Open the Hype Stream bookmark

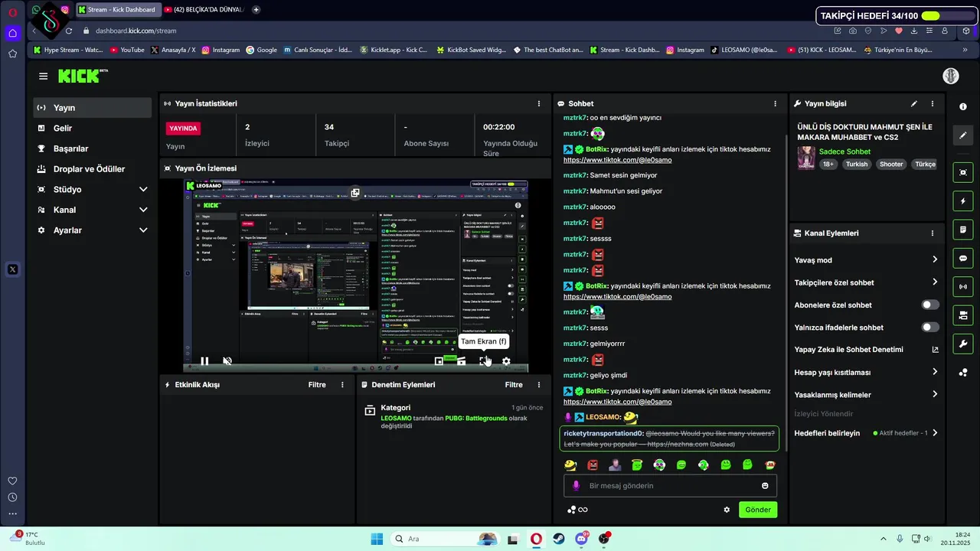(68, 50)
